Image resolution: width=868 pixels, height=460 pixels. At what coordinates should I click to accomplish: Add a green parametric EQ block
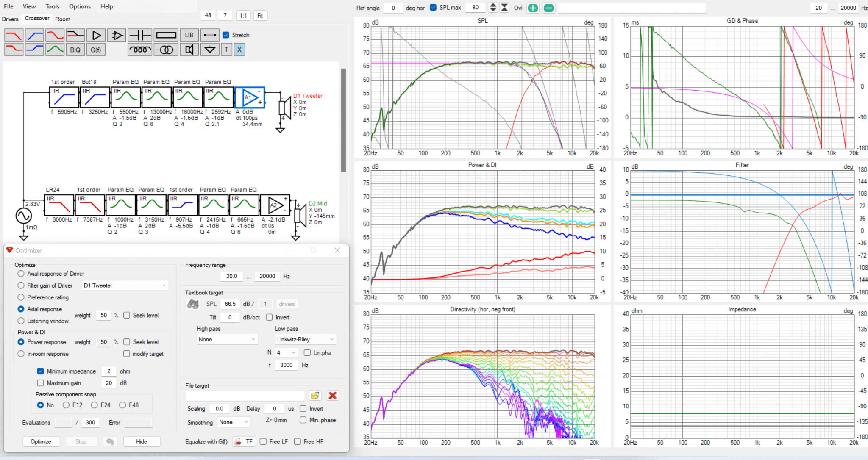tap(55, 50)
